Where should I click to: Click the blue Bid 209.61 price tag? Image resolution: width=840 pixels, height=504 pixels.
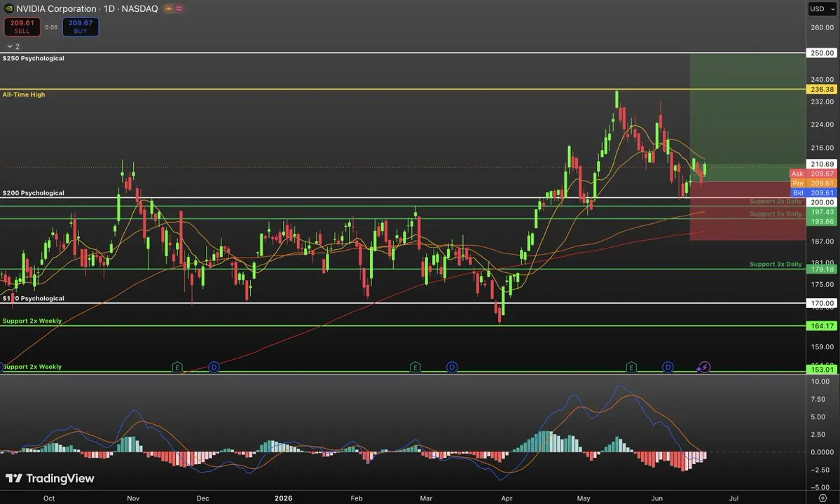click(x=813, y=192)
